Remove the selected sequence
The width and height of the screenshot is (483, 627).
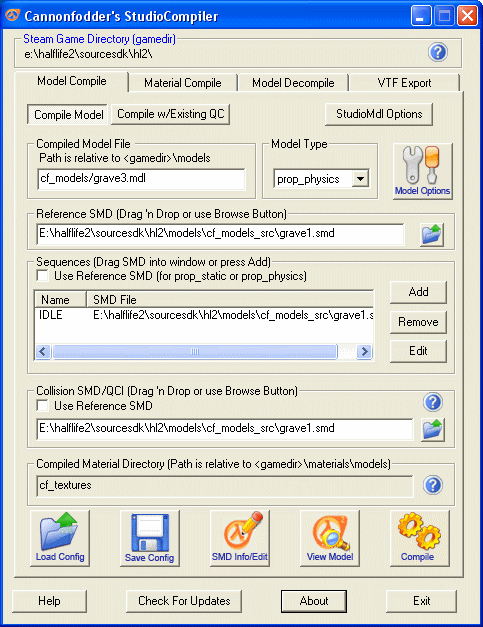coord(418,322)
